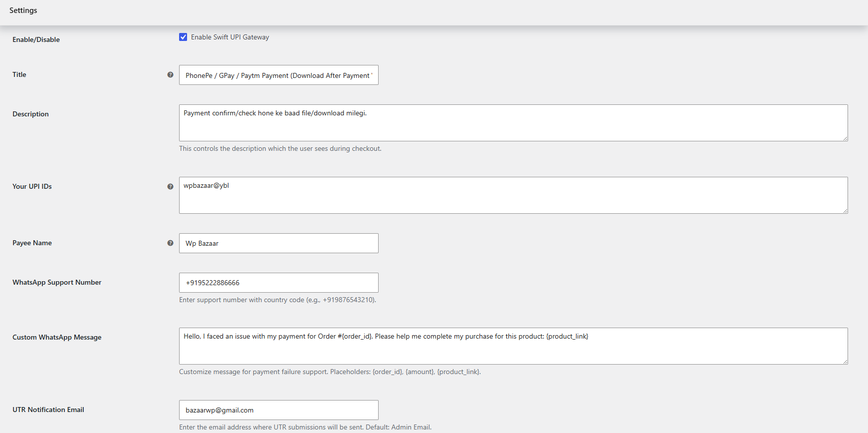This screenshot has width=868, height=433.
Task: Click the Title input field
Action: click(x=279, y=75)
